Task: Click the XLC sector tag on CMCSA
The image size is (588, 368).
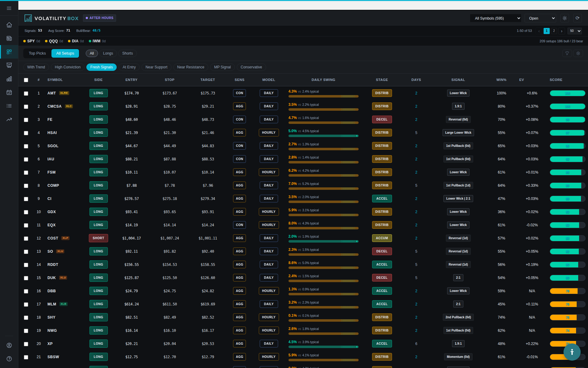Action: pos(69,106)
